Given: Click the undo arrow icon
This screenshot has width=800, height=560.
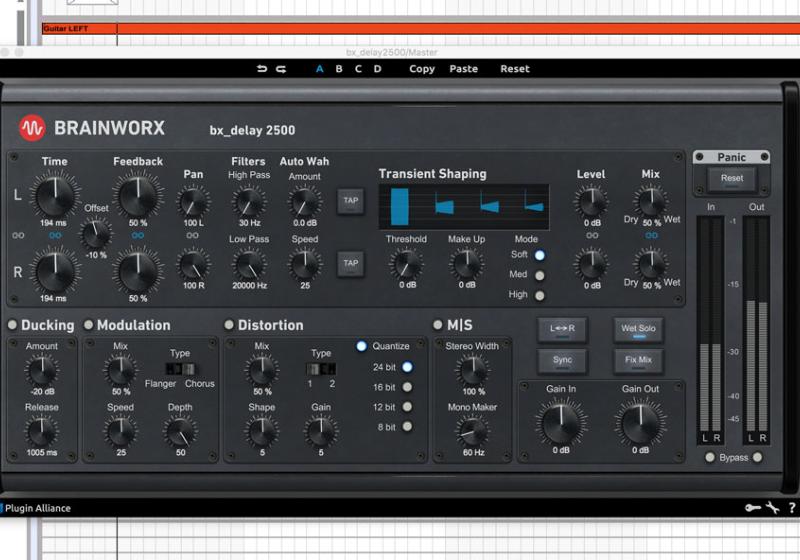Looking at the screenshot, I should pyautogui.click(x=262, y=69).
